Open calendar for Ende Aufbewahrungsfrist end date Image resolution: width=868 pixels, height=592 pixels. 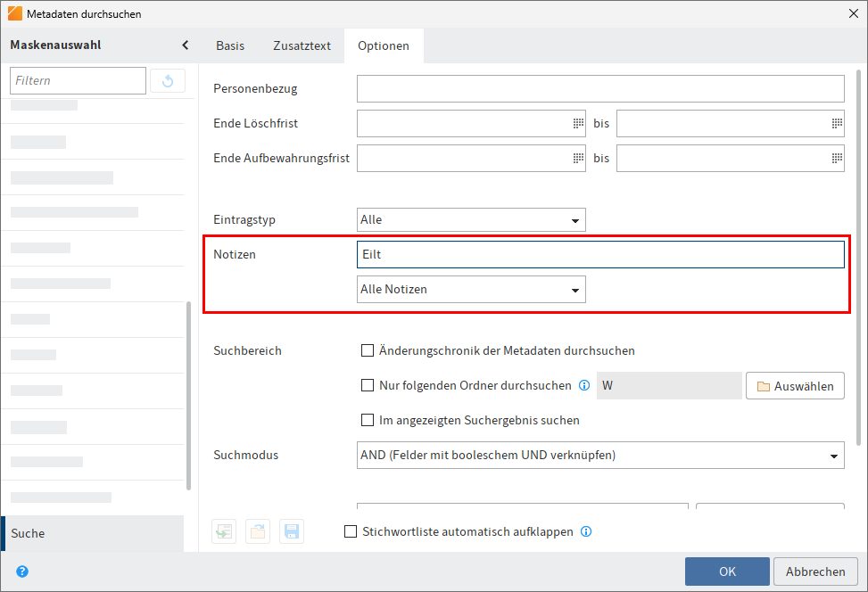(x=836, y=158)
